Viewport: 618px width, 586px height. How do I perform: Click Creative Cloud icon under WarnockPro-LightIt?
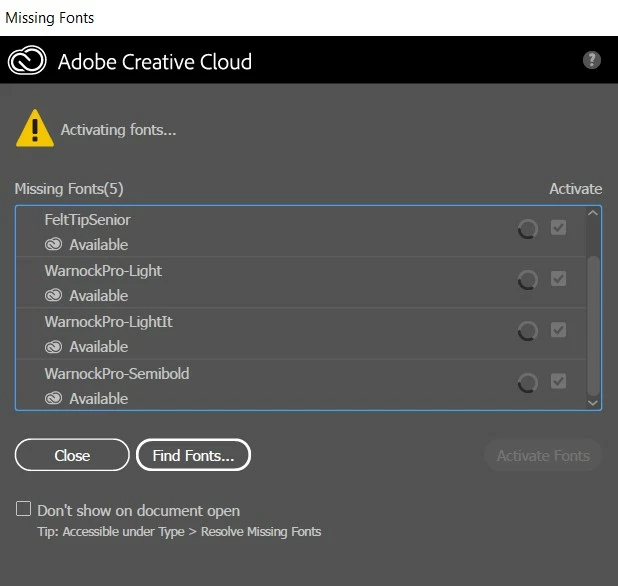tap(53, 347)
